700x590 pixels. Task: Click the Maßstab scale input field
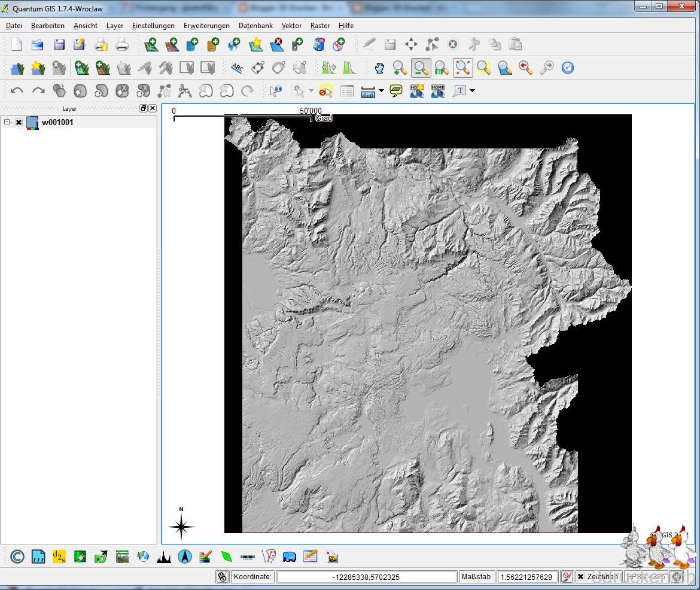point(526,577)
